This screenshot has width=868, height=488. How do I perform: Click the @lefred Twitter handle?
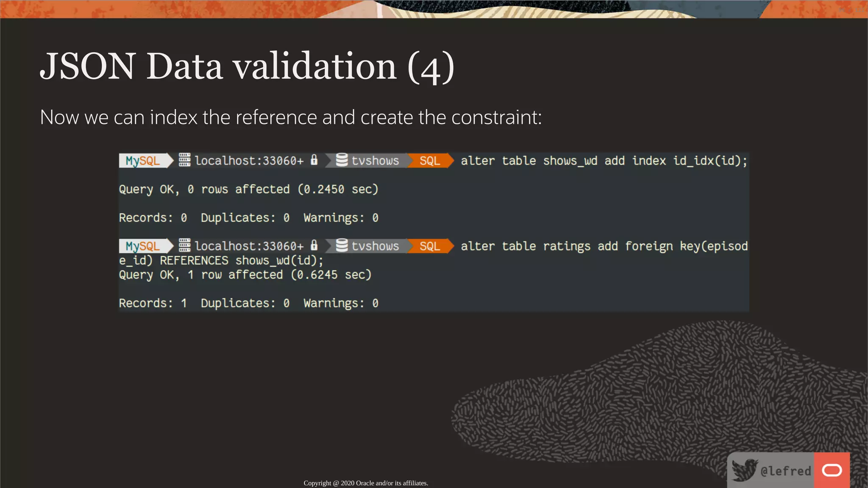[x=785, y=471]
